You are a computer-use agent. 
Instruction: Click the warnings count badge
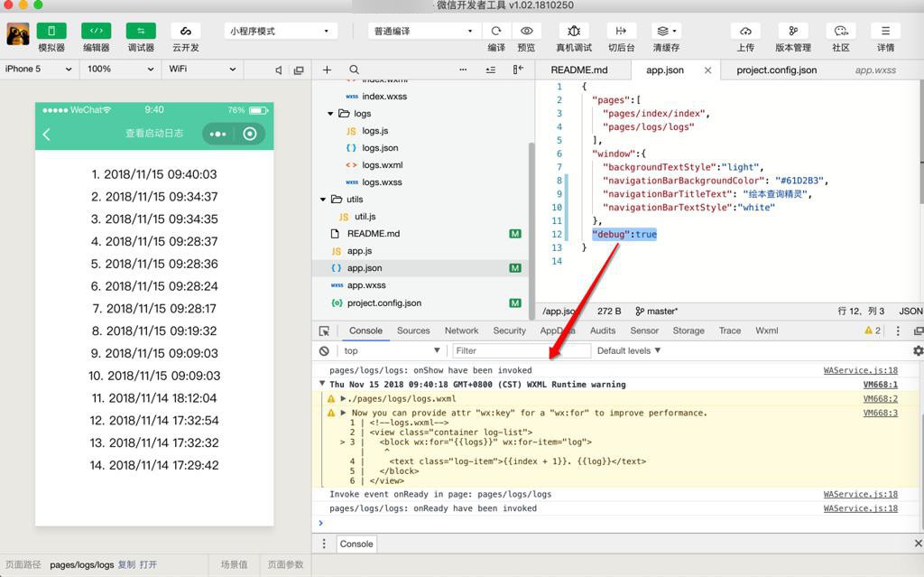point(873,330)
